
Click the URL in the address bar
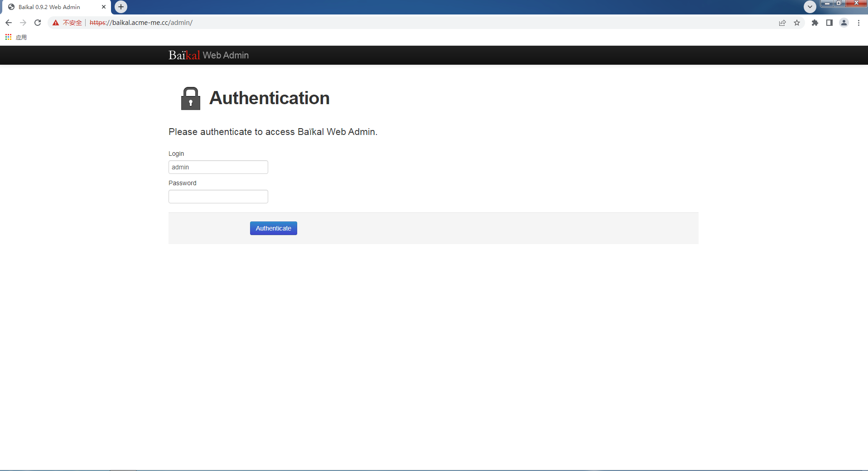pos(141,23)
